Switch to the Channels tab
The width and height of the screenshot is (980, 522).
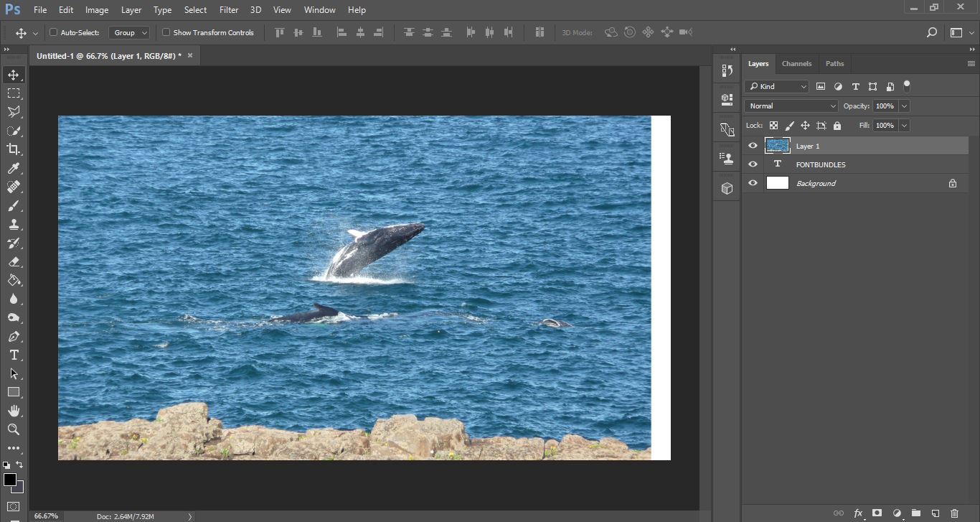pyautogui.click(x=796, y=63)
